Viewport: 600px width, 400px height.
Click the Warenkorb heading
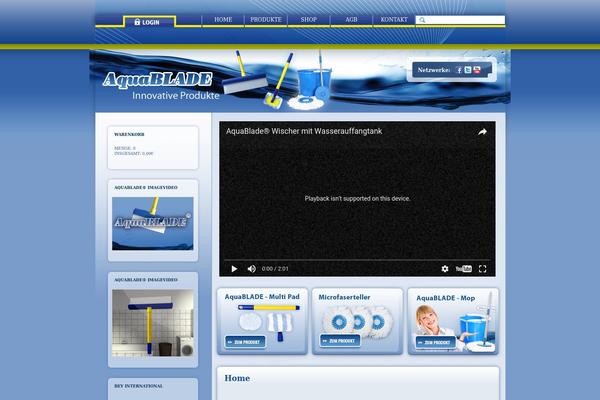click(x=129, y=134)
